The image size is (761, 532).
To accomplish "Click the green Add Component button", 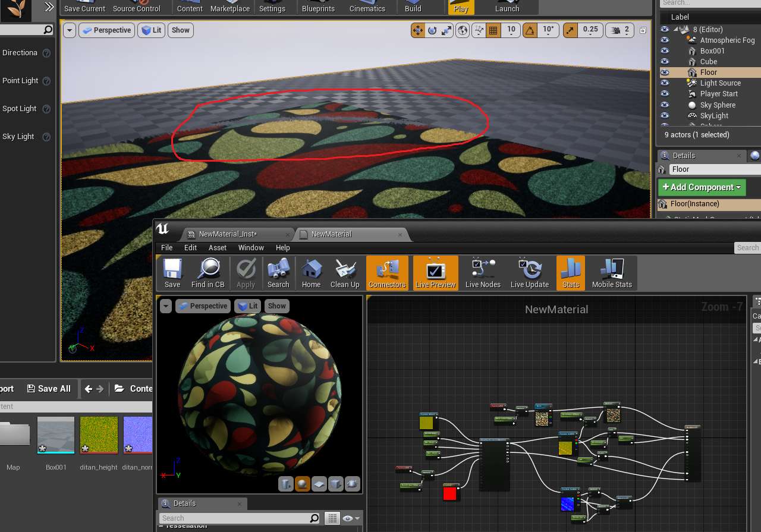I will pyautogui.click(x=702, y=187).
